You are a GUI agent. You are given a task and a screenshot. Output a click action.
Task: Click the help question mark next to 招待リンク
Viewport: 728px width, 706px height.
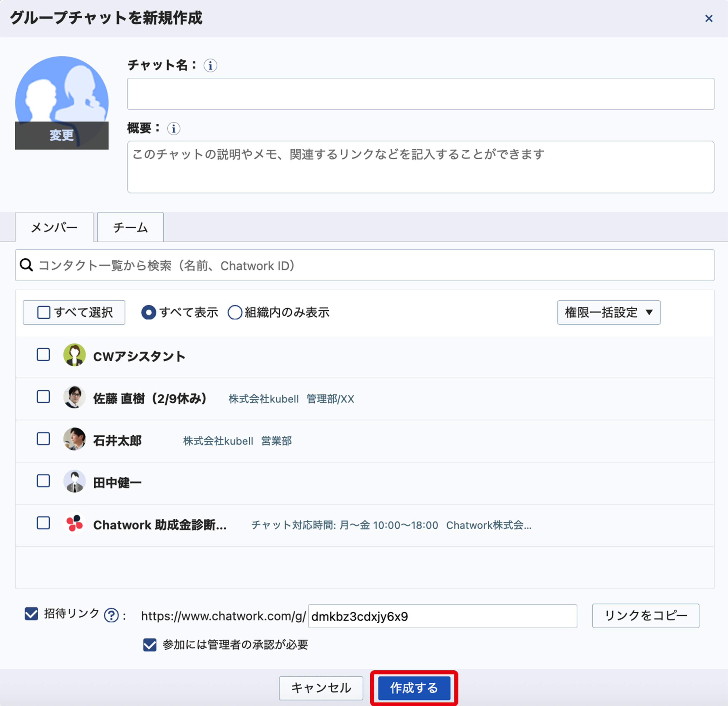point(111,615)
